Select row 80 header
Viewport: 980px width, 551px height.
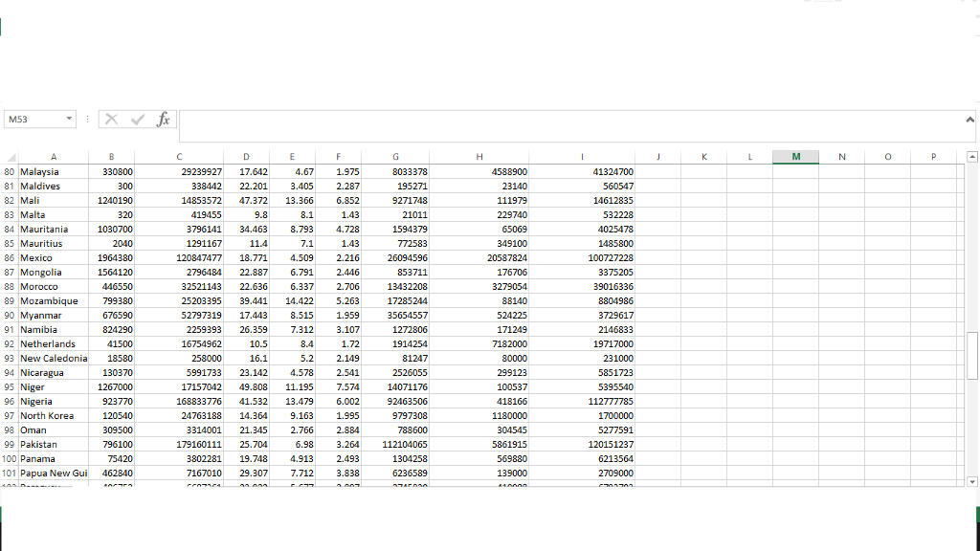tap(9, 171)
